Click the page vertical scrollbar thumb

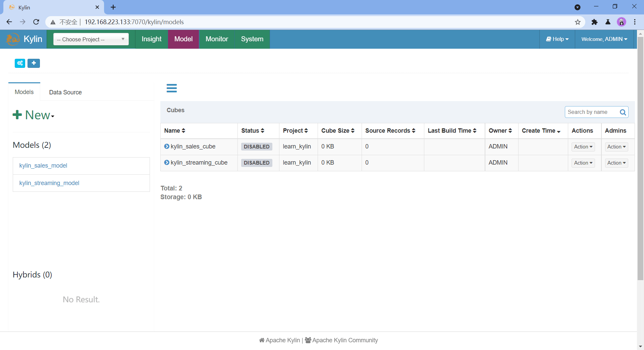point(640,158)
